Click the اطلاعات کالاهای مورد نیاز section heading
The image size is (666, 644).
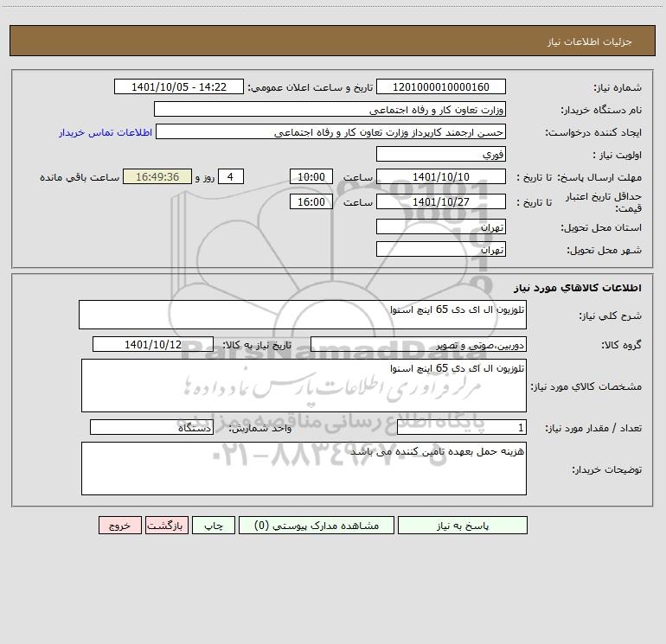pyautogui.click(x=577, y=288)
